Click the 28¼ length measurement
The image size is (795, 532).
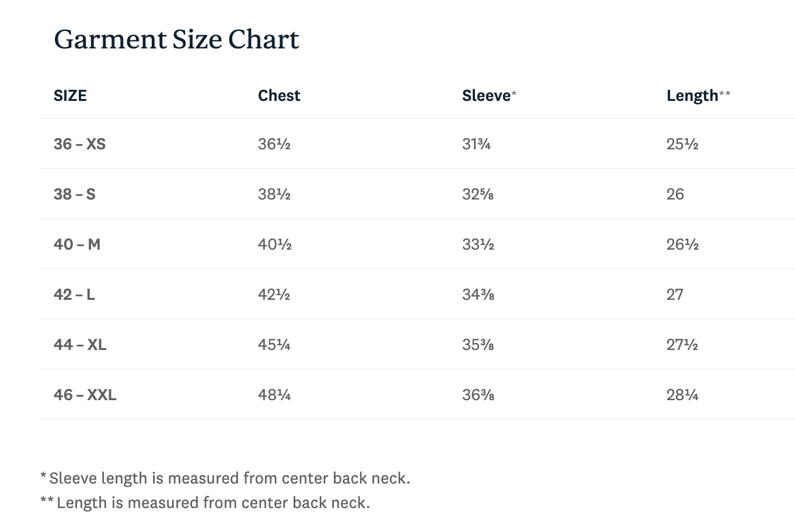682,395
